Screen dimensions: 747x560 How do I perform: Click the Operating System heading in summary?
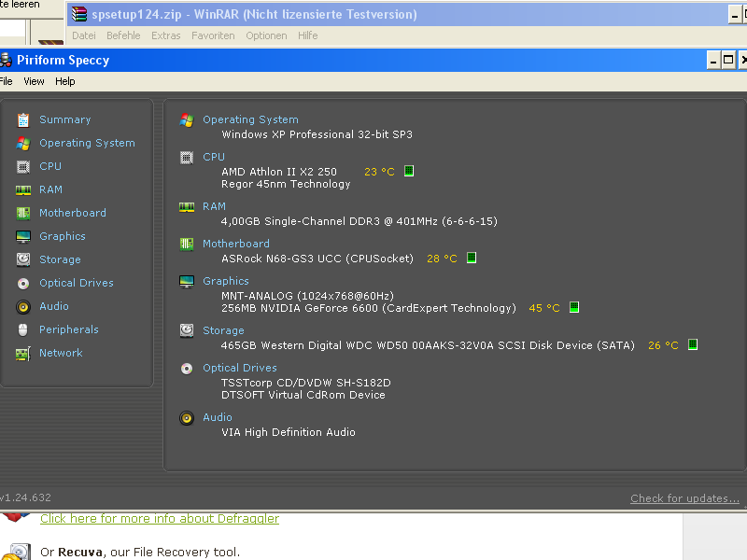coord(250,119)
